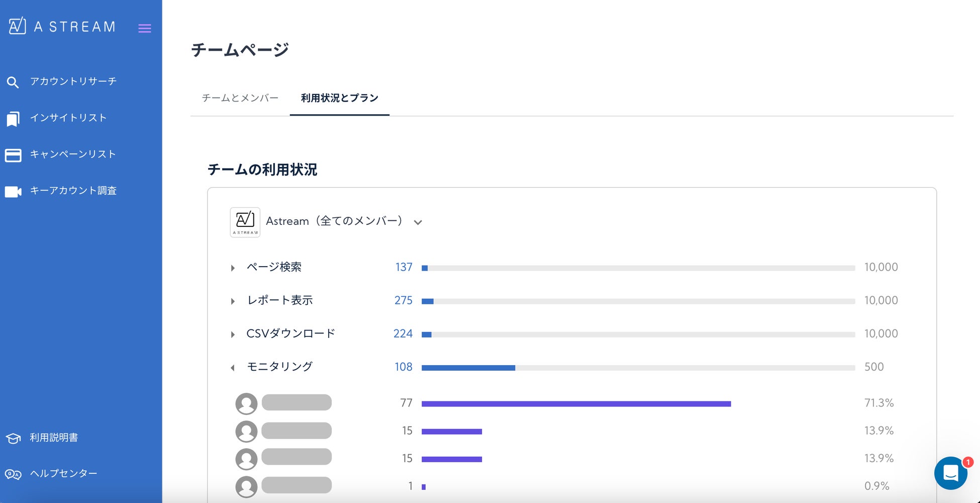Click the チームページ page title
This screenshot has width=980, height=503.
240,50
